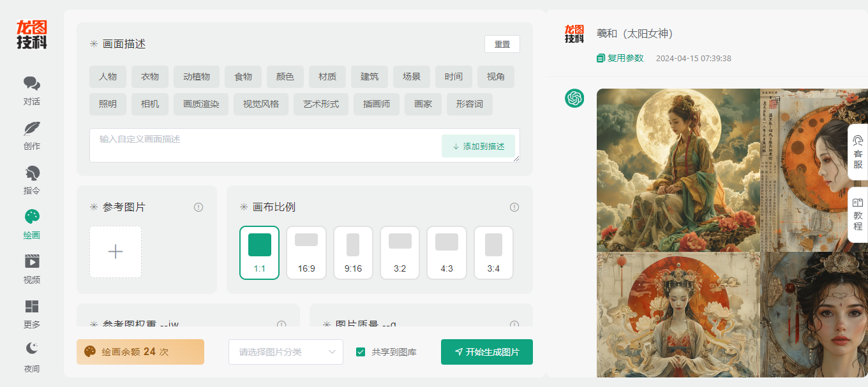This screenshot has width=868, height=387.
Task: Choose the 视觉风格 tag
Action: pyautogui.click(x=261, y=104)
